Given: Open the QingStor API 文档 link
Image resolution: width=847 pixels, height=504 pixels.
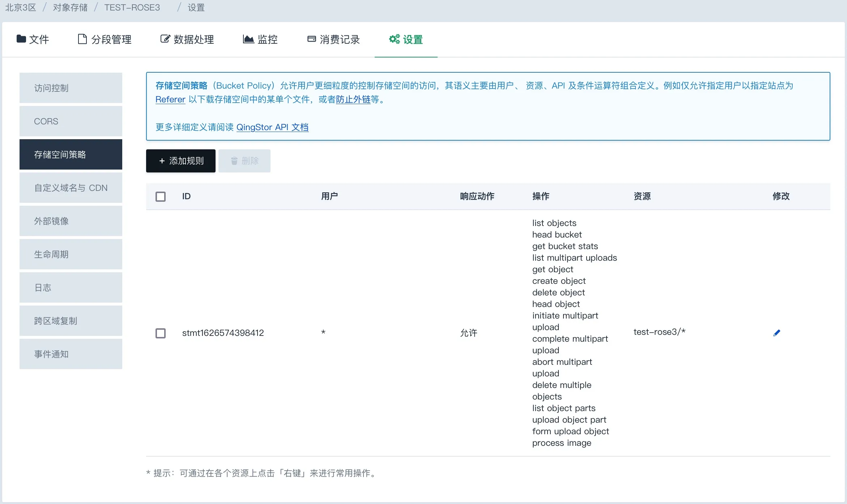Looking at the screenshot, I should 272,127.
